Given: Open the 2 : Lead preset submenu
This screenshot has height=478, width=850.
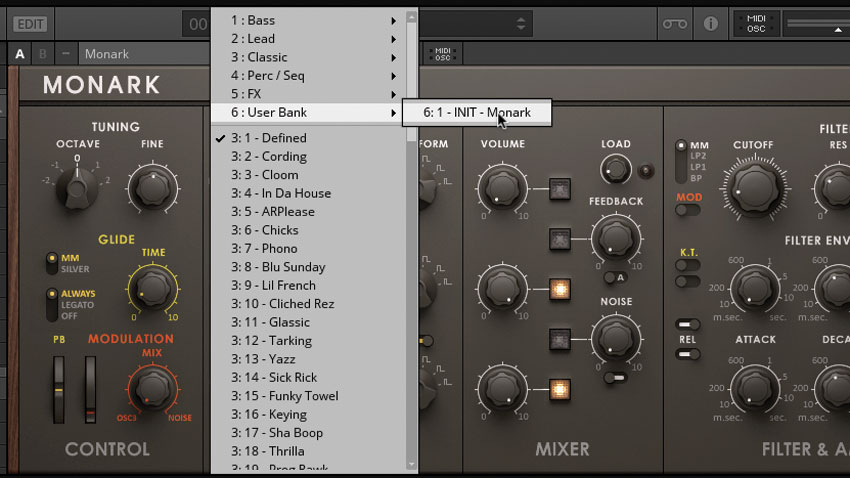Looking at the screenshot, I should [x=309, y=39].
